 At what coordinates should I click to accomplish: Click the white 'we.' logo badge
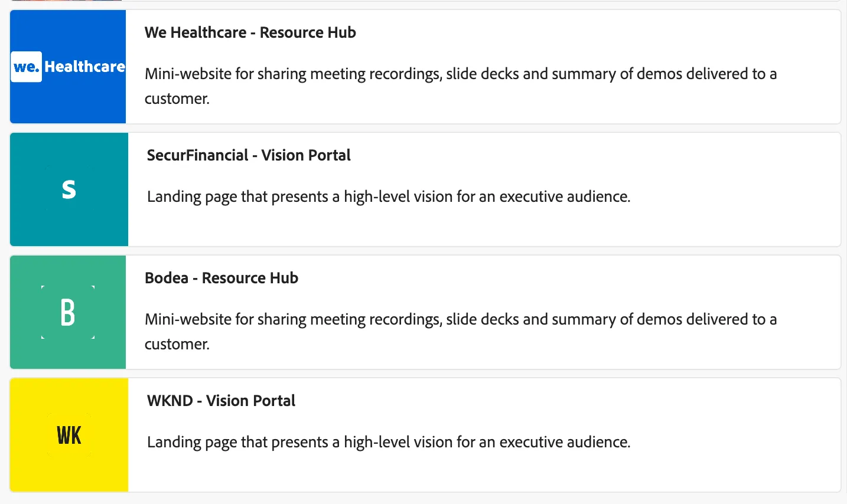(x=27, y=67)
